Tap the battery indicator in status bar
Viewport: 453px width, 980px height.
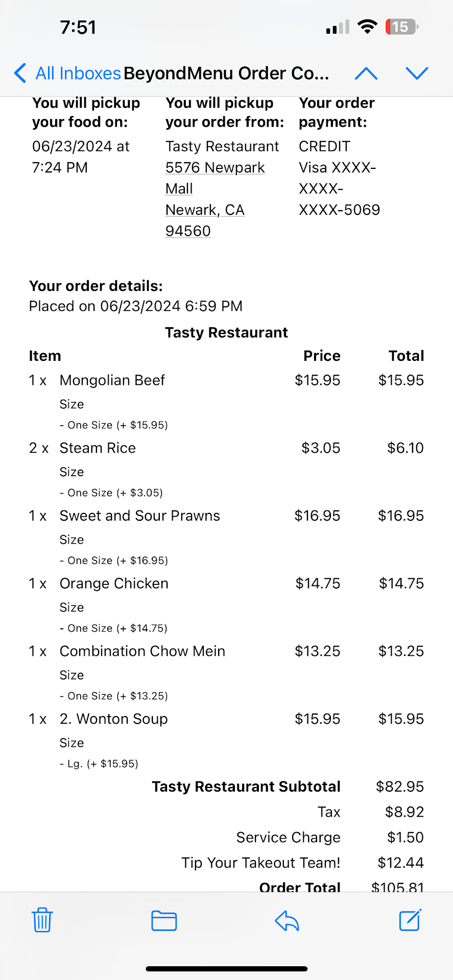click(x=401, y=27)
